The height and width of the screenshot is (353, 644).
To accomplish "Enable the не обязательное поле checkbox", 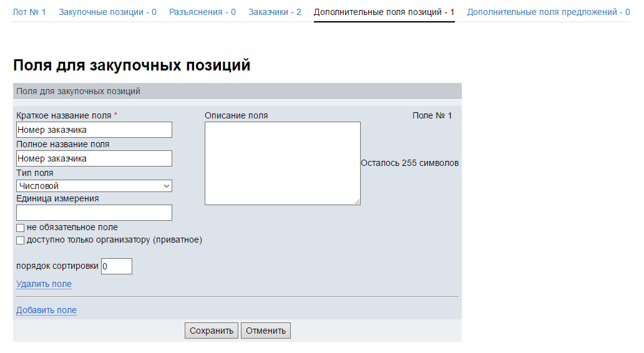I will (x=21, y=228).
